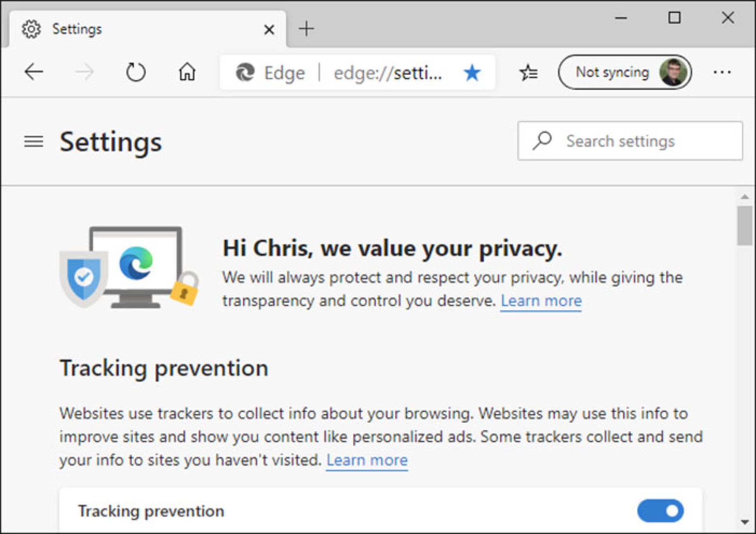Open the privacy Learn more link
Image resolution: width=756 pixels, height=534 pixels.
tap(541, 301)
